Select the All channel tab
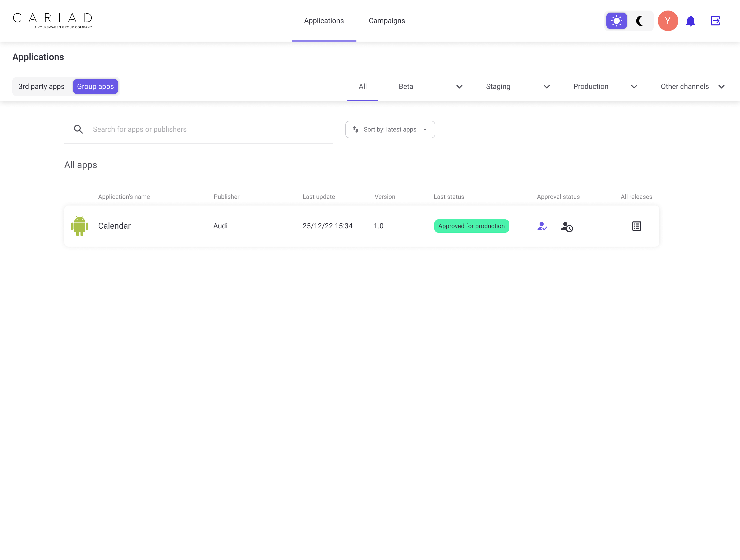Image resolution: width=740 pixels, height=560 pixels. pos(363,87)
